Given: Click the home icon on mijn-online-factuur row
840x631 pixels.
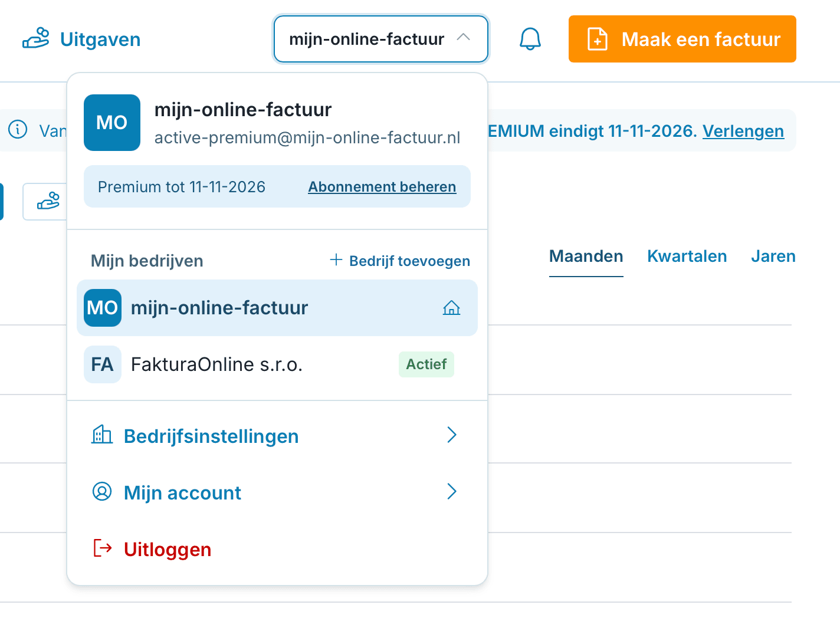Looking at the screenshot, I should tap(451, 308).
